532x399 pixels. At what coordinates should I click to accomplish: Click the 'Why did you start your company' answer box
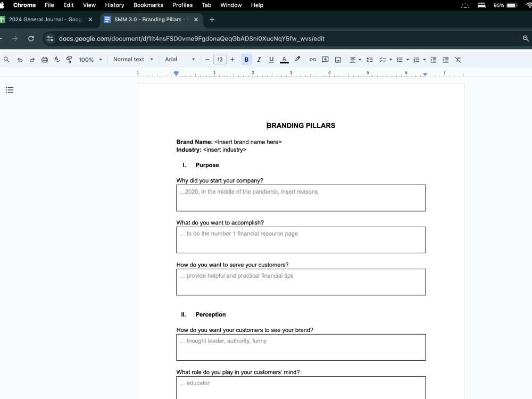(x=301, y=198)
